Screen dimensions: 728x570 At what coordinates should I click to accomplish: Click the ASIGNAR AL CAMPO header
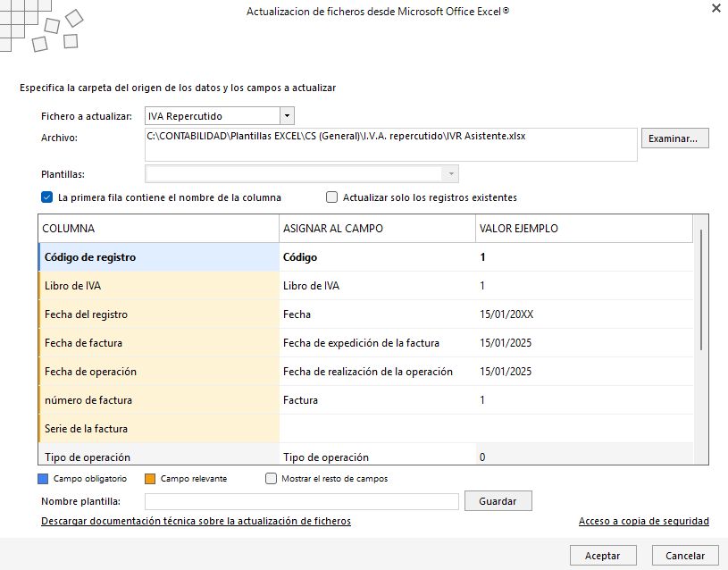point(378,229)
